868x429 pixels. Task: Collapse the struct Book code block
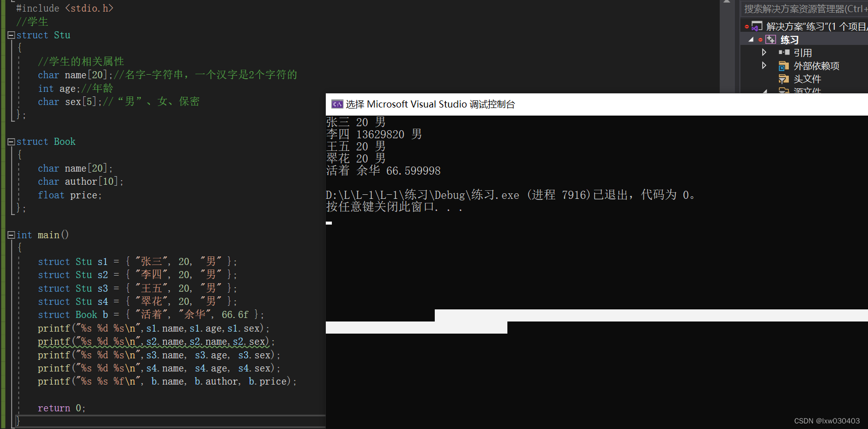[11, 142]
